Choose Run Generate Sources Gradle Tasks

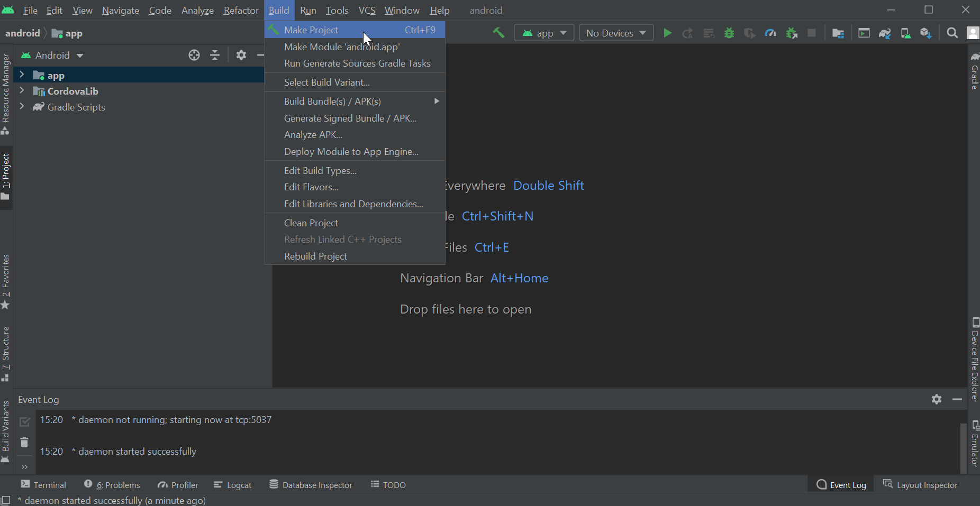click(x=355, y=63)
